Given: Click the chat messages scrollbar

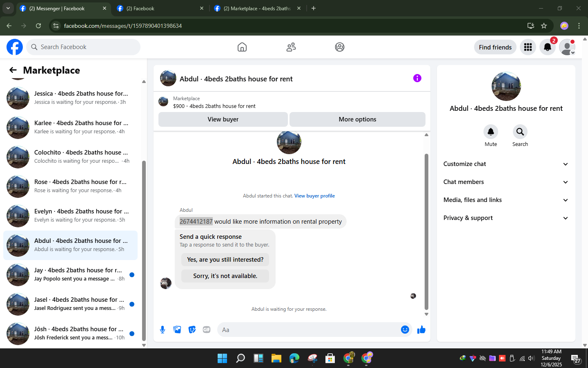Looking at the screenshot, I should coord(426,232).
